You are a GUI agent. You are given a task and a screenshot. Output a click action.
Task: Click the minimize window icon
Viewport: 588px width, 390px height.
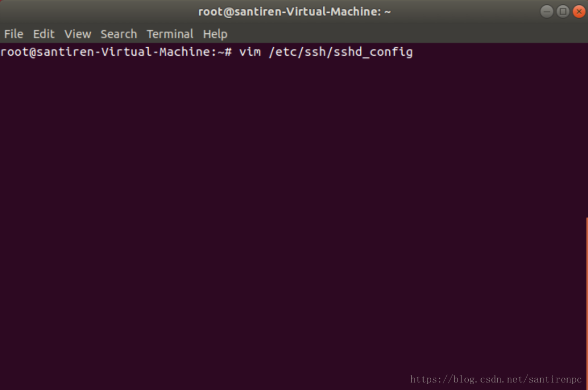pos(547,11)
